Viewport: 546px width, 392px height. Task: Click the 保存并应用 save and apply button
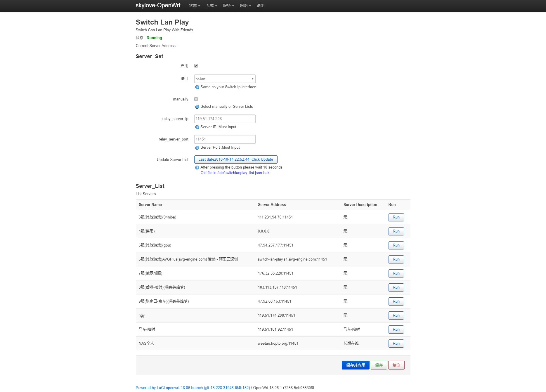[x=356, y=365]
